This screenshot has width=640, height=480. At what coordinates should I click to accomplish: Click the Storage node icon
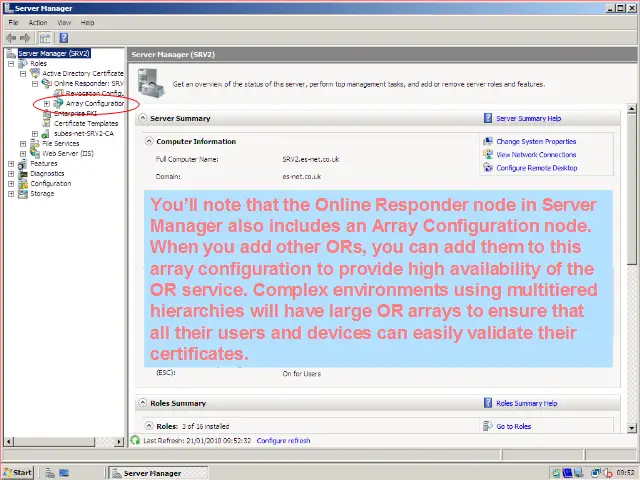pos(23,193)
